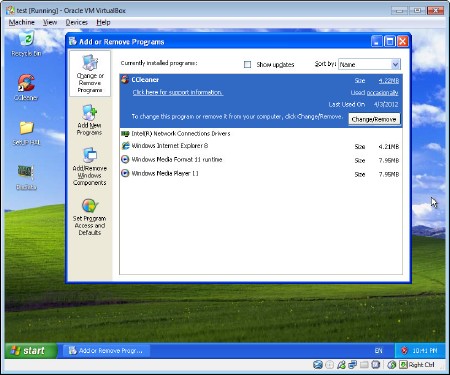Click the CCleaner program name
The image size is (450, 375).
145,80
